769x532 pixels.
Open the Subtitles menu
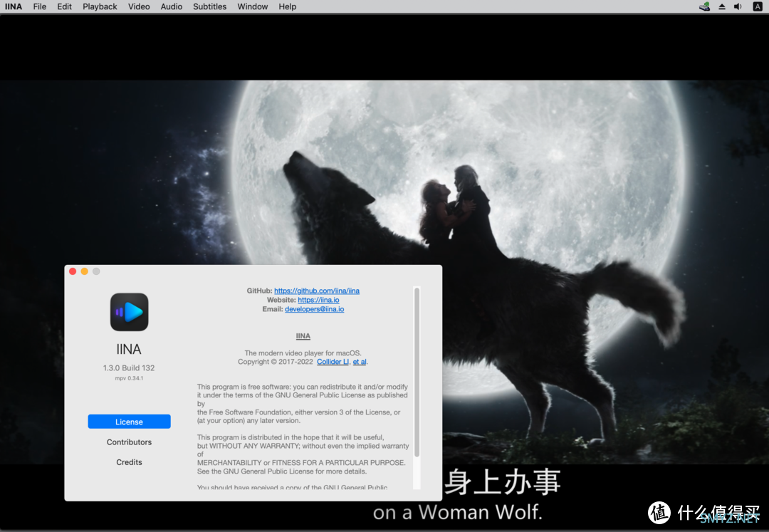tap(209, 6)
